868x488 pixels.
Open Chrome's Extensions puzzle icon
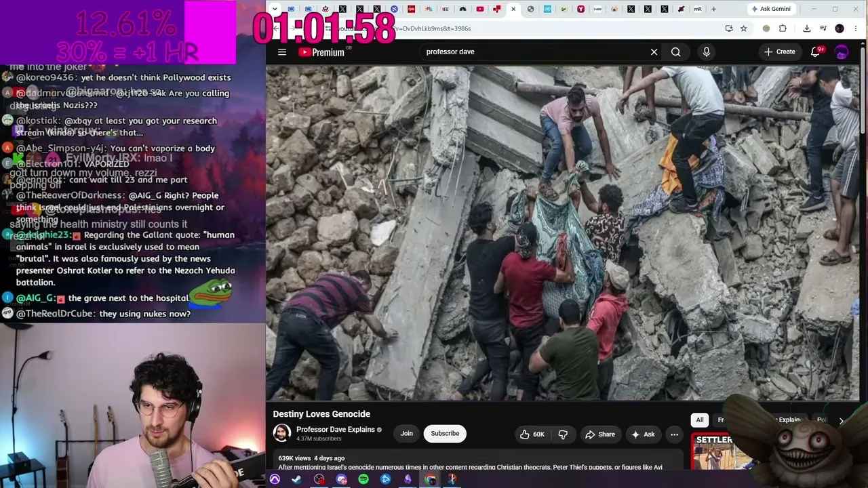tap(783, 28)
